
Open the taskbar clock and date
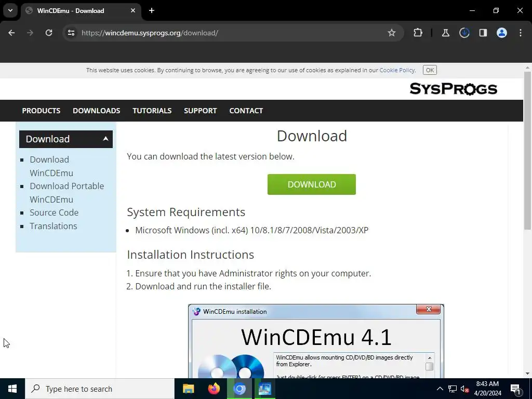point(487,389)
